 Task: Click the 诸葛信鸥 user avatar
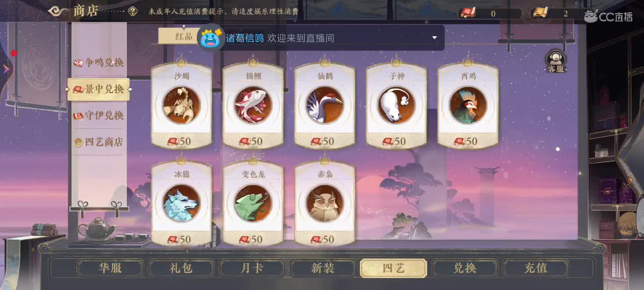pyautogui.click(x=211, y=38)
